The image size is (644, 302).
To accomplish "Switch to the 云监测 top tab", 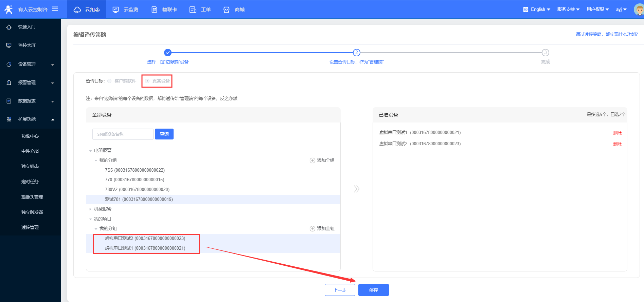I will (x=126, y=10).
